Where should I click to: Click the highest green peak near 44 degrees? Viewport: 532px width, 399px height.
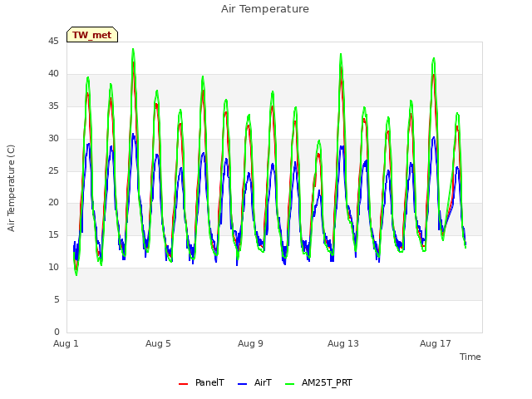coord(133,50)
